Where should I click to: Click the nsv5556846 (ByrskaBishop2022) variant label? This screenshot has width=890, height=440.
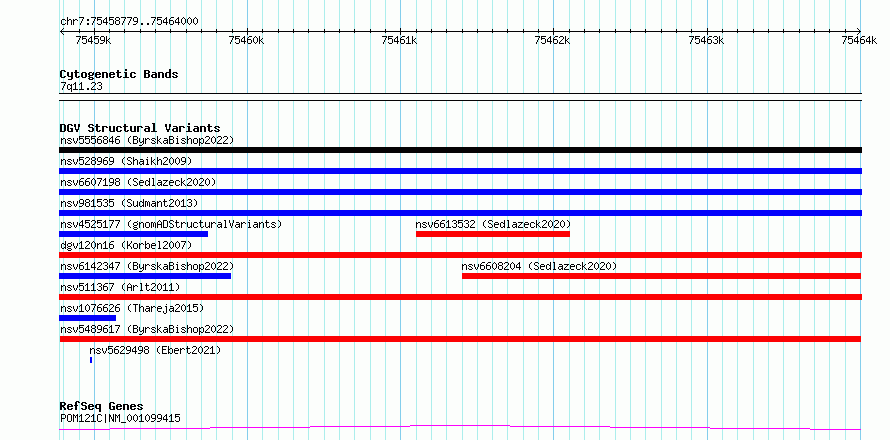[147, 140]
